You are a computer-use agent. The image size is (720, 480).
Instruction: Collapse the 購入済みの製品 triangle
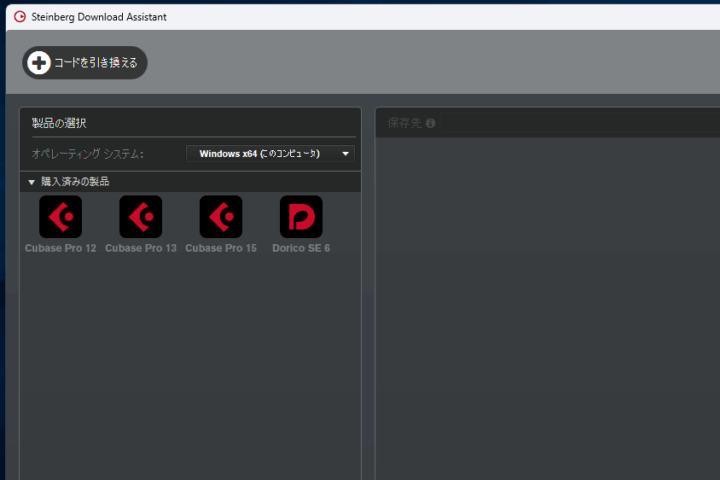(x=32, y=182)
